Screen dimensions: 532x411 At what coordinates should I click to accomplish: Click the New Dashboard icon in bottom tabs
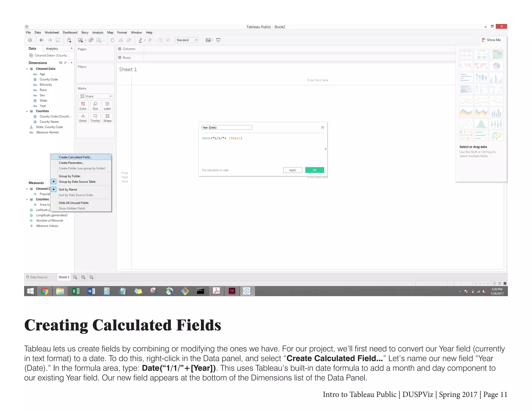click(x=83, y=277)
